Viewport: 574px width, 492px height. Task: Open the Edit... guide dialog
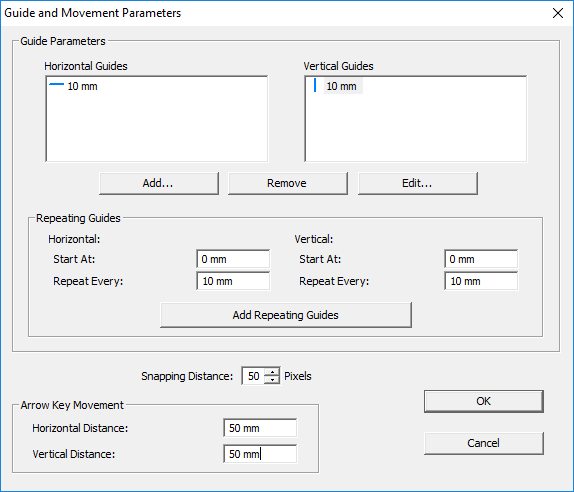point(418,183)
